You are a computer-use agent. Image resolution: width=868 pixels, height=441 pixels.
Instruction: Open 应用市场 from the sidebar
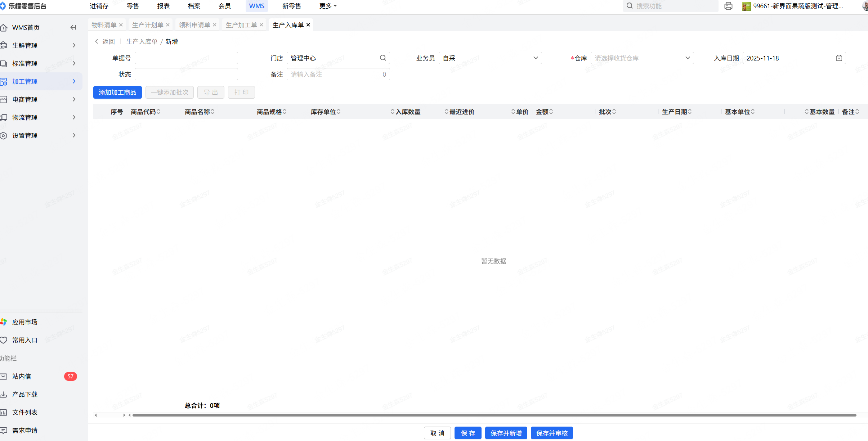tap(24, 322)
